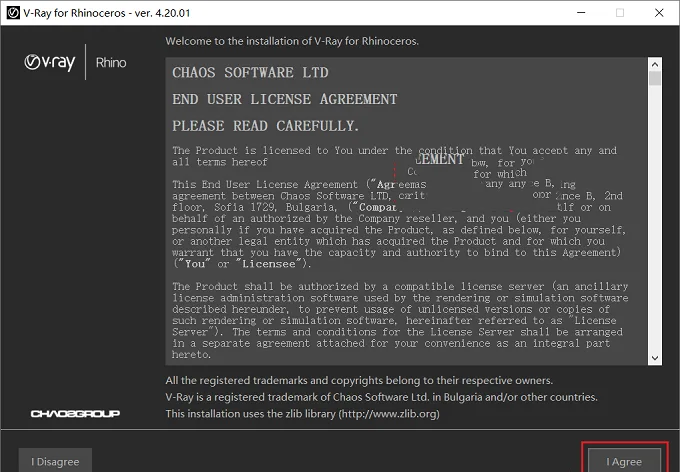Viewport: 680px width, 472px height.
Task: Click the license text scrollbar thumb
Action: click(655, 79)
